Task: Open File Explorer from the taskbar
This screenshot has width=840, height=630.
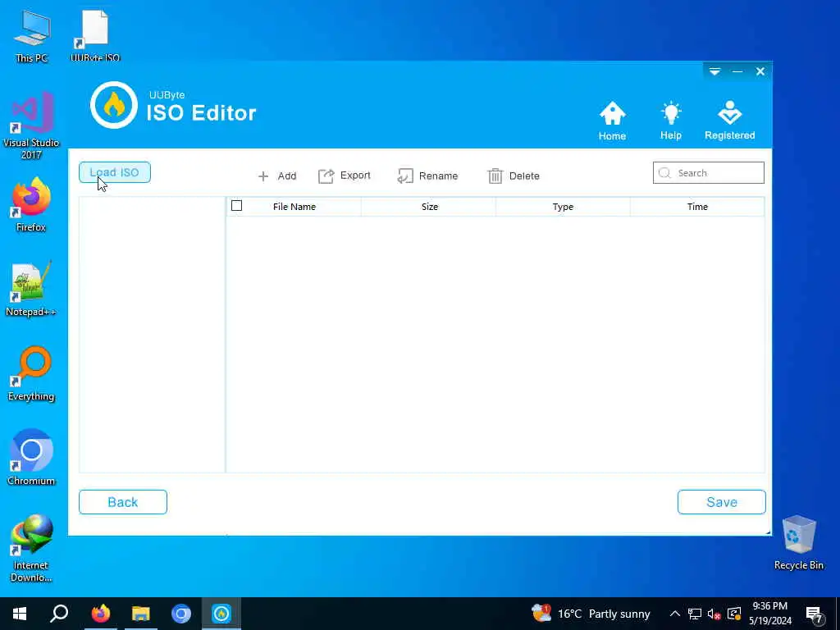Action: pos(141,614)
